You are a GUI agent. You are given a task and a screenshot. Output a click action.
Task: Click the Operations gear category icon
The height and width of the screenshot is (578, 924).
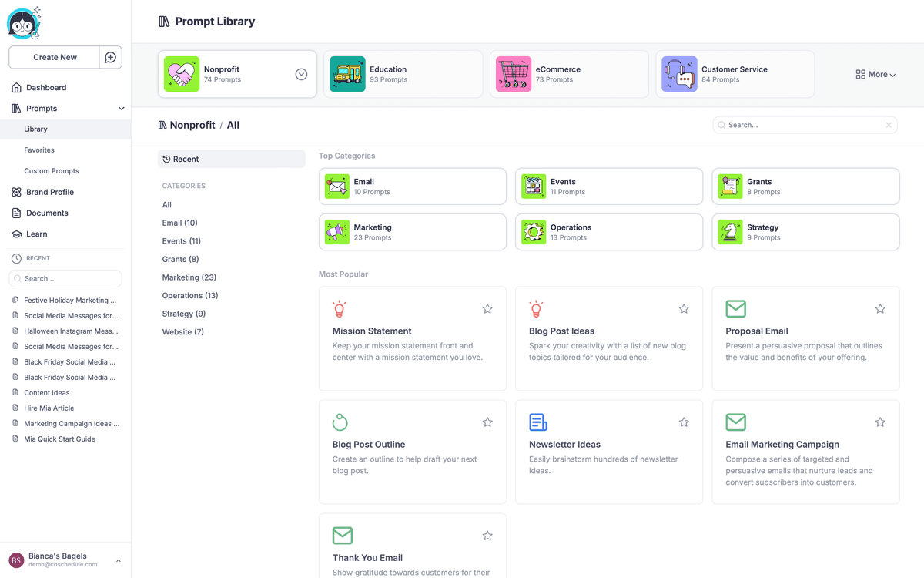point(533,232)
